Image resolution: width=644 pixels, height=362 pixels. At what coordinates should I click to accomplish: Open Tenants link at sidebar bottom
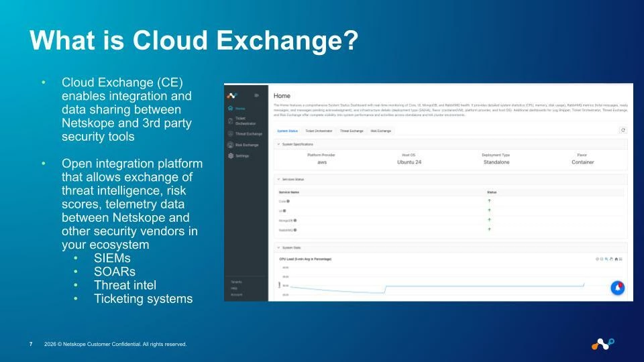236,282
